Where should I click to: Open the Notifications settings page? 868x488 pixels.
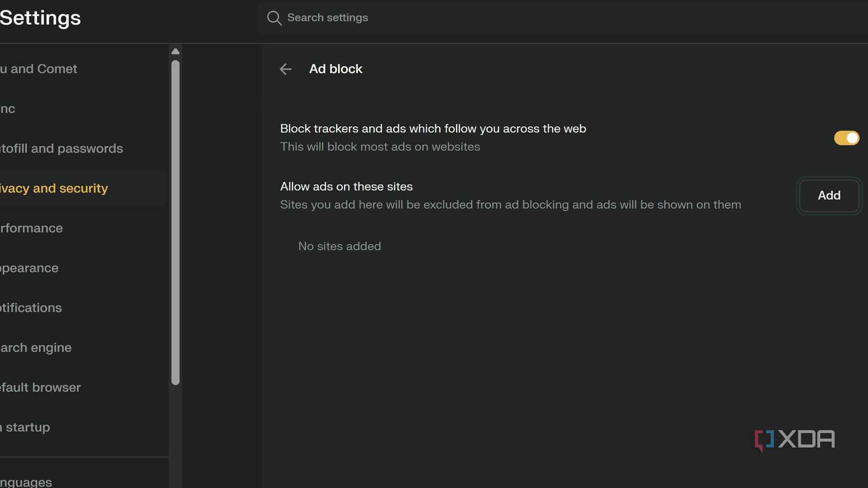click(x=31, y=308)
